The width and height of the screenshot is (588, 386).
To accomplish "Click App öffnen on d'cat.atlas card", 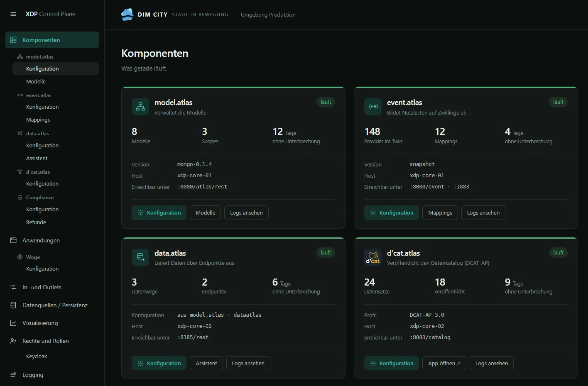I will point(444,363).
